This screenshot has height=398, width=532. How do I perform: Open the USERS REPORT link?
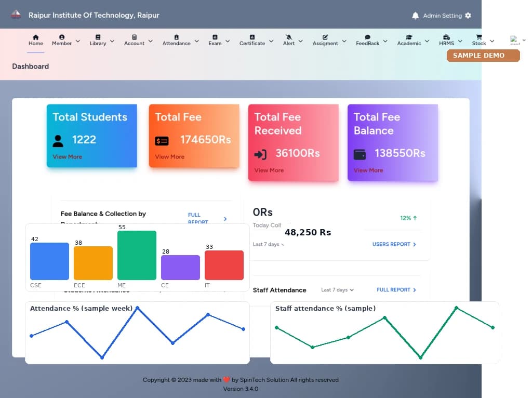[394, 244]
